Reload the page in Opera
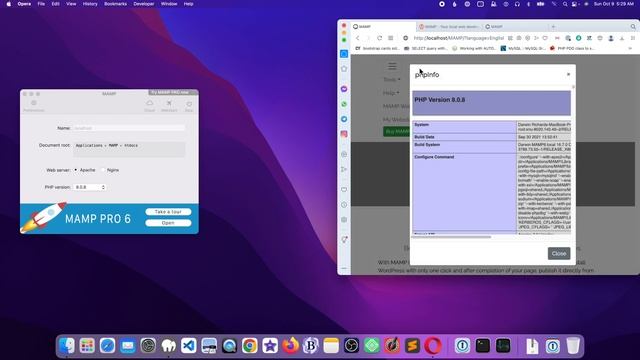 point(380,38)
